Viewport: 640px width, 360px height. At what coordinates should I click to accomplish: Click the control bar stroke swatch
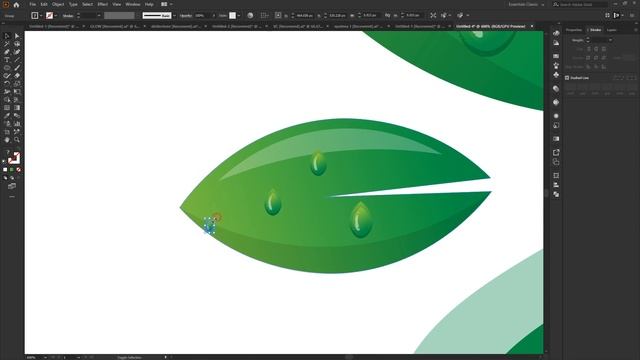tap(49, 16)
